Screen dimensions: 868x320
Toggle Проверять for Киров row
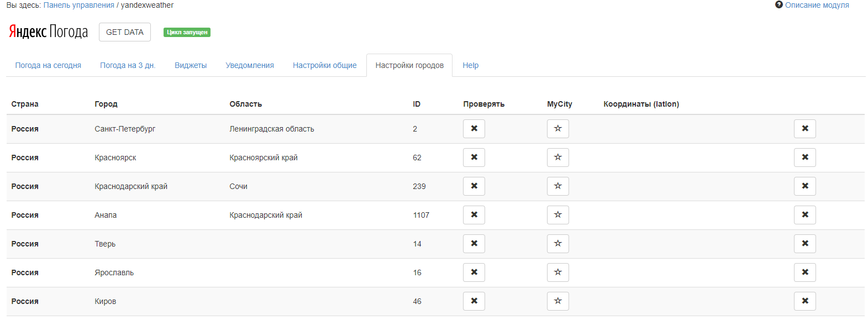[x=474, y=301]
